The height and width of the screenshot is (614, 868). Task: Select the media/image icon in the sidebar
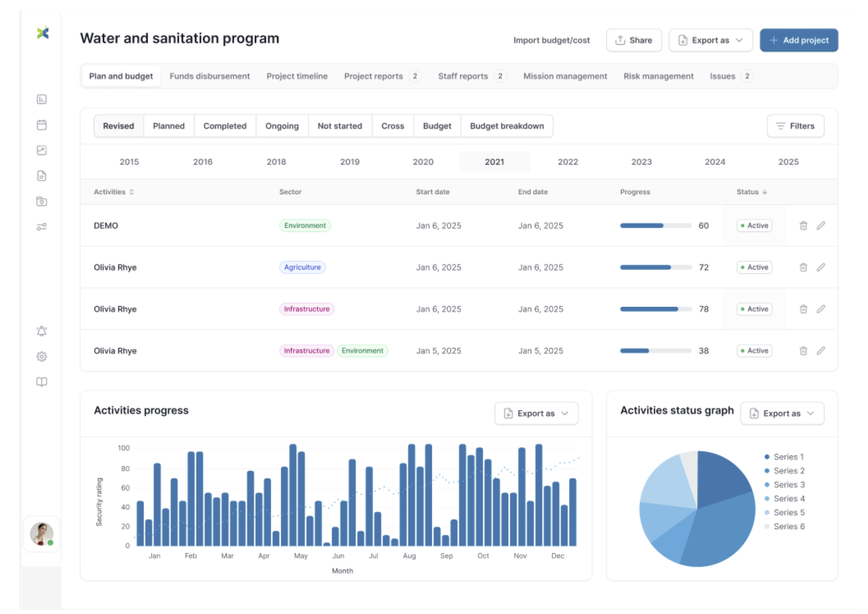click(42, 150)
